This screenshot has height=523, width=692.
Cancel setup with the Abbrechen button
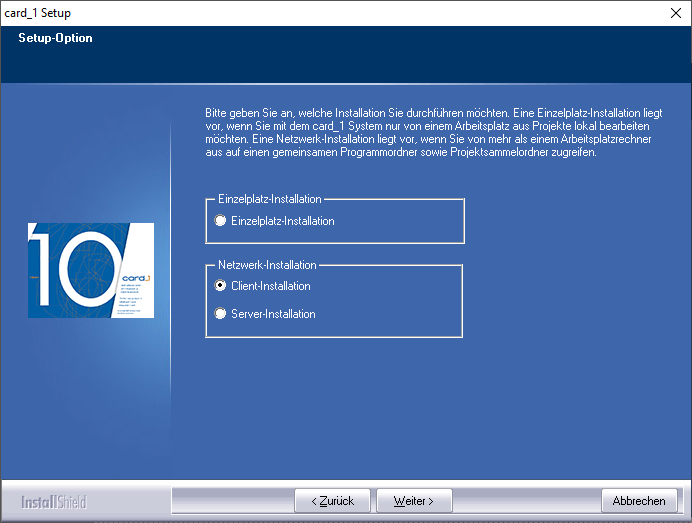(x=638, y=500)
